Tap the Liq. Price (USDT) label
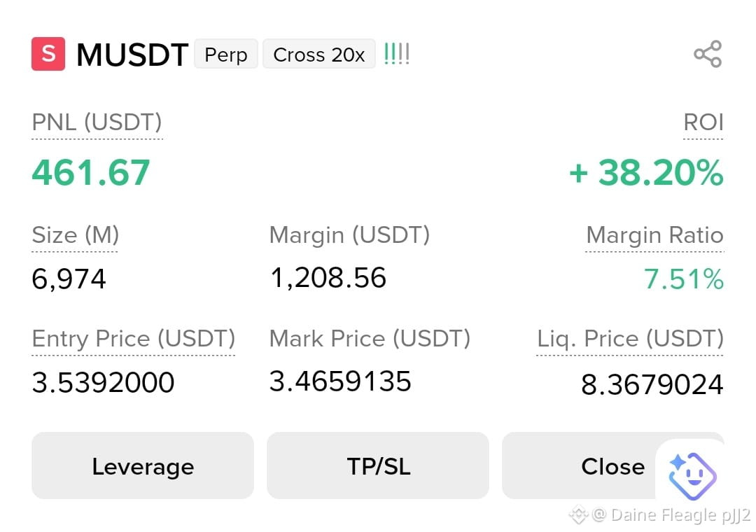Viewport: 756px width, 532px height. (x=630, y=339)
